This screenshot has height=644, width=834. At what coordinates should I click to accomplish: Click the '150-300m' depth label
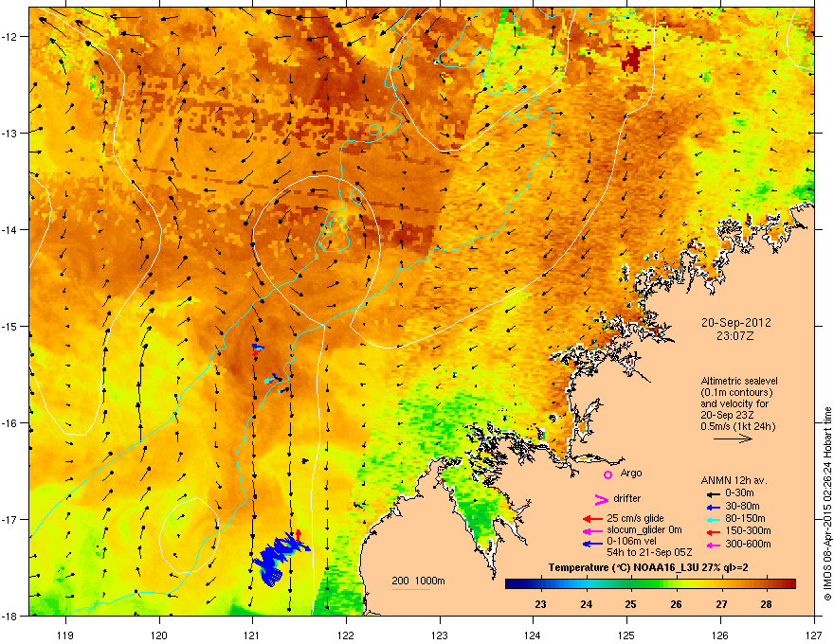coord(748,530)
